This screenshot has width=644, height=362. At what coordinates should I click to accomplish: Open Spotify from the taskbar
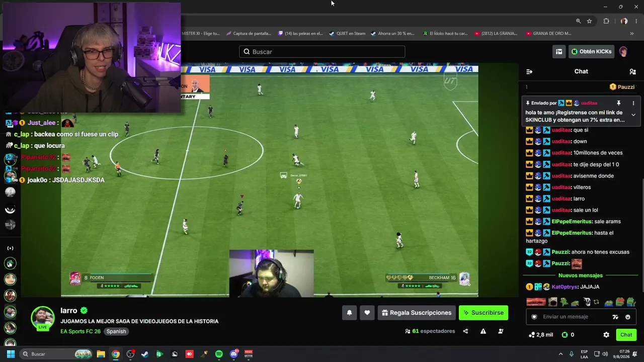219,354
